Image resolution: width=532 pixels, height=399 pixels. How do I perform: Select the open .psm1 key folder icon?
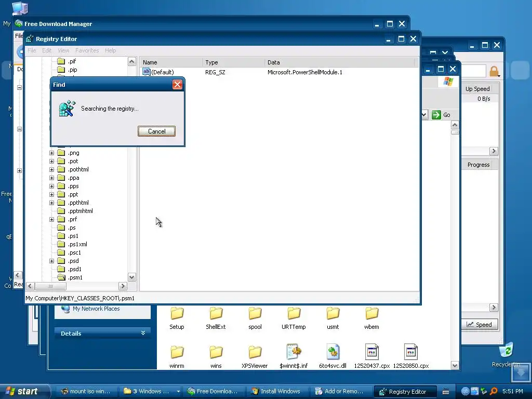point(61,277)
